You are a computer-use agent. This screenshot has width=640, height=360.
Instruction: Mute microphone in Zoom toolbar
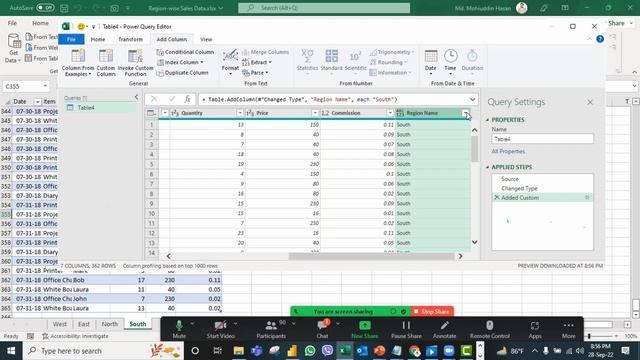pos(179,329)
